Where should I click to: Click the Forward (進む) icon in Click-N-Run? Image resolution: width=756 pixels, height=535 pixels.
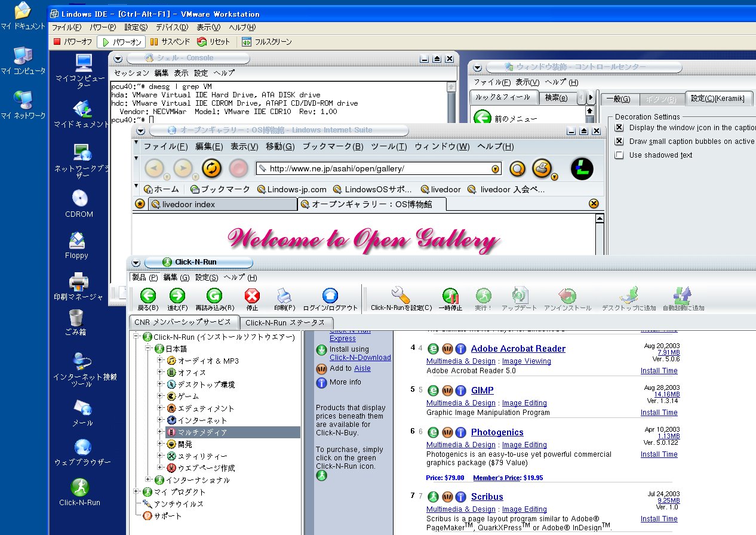(x=177, y=296)
